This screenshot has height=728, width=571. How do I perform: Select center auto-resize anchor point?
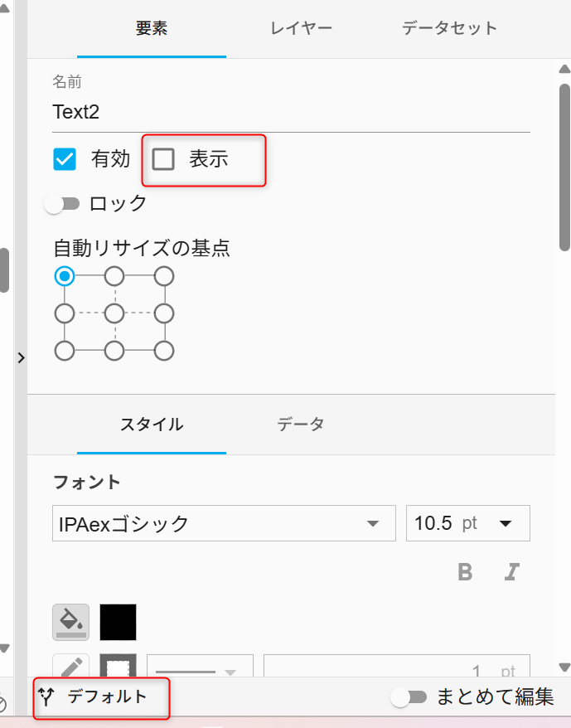coord(114,313)
